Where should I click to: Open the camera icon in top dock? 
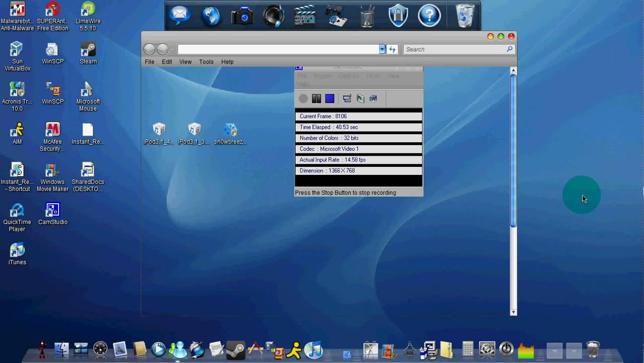coord(242,16)
